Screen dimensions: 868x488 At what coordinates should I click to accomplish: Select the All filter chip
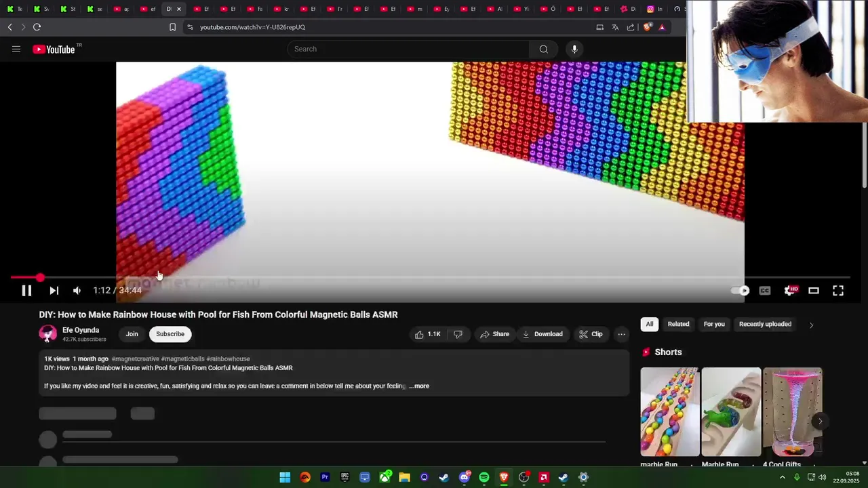650,324
